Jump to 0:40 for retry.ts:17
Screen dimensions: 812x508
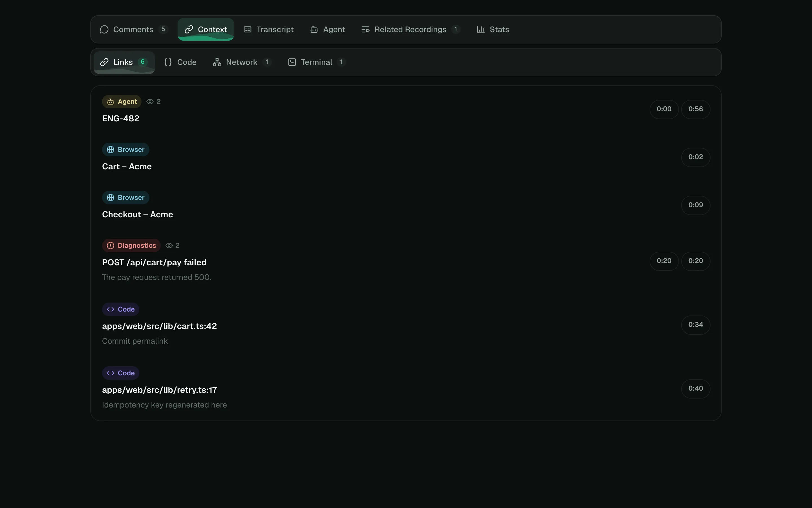coord(696,389)
